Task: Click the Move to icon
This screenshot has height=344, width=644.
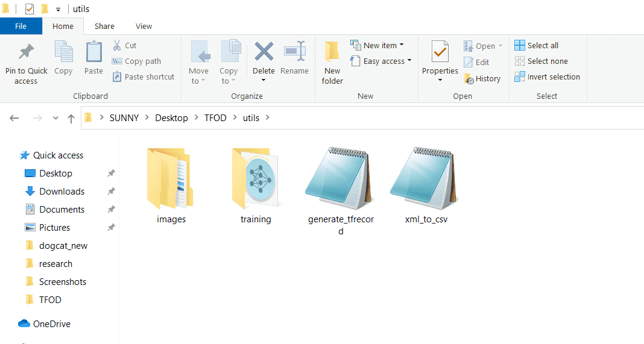Action: pos(200,52)
